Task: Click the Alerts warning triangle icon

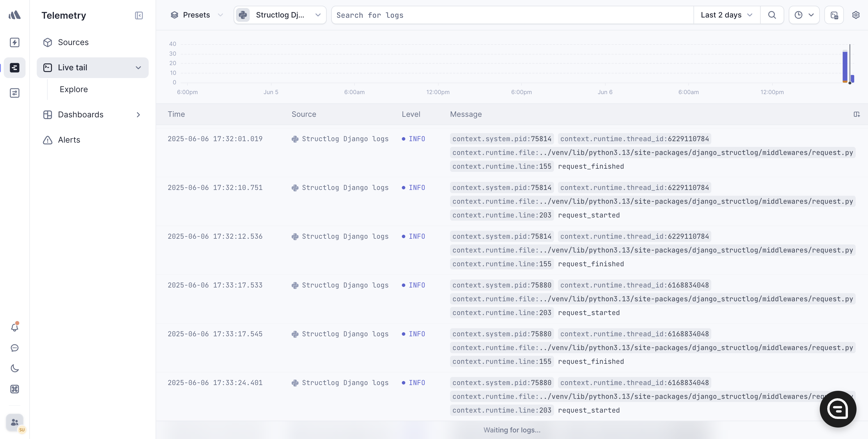Action: [x=48, y=140]
